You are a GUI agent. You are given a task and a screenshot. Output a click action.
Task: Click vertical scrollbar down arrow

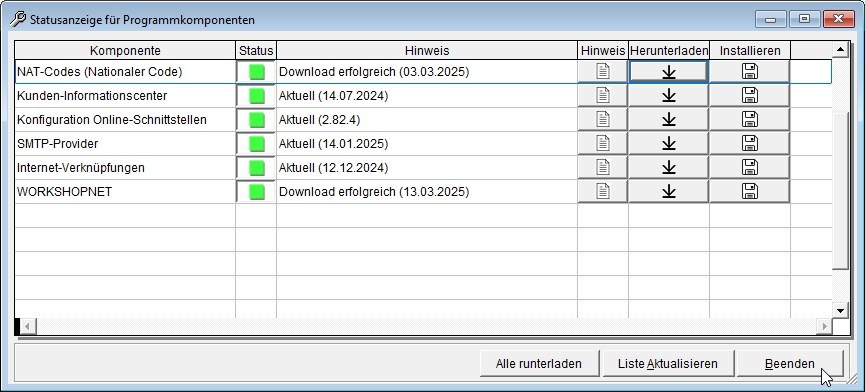840,310
